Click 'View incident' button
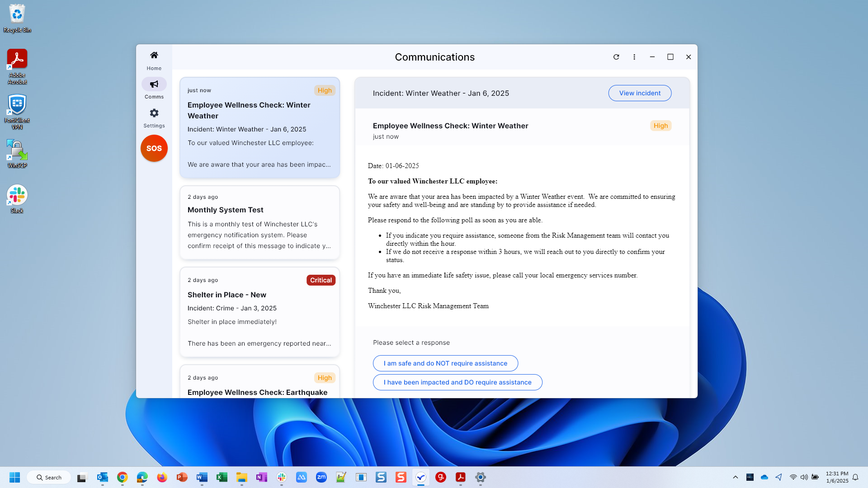 [x=640, y=93]
